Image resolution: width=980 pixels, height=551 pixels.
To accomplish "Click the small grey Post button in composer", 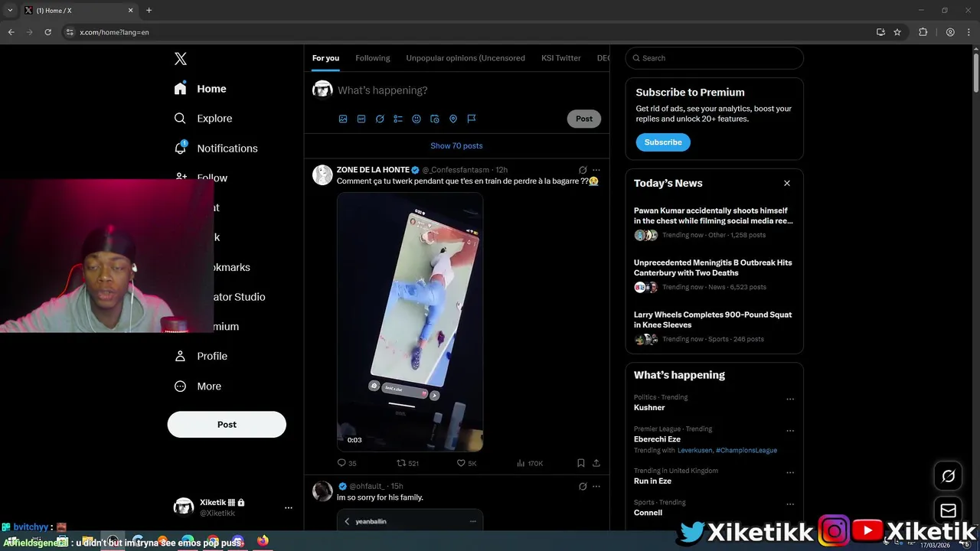I will coord(584,119).
